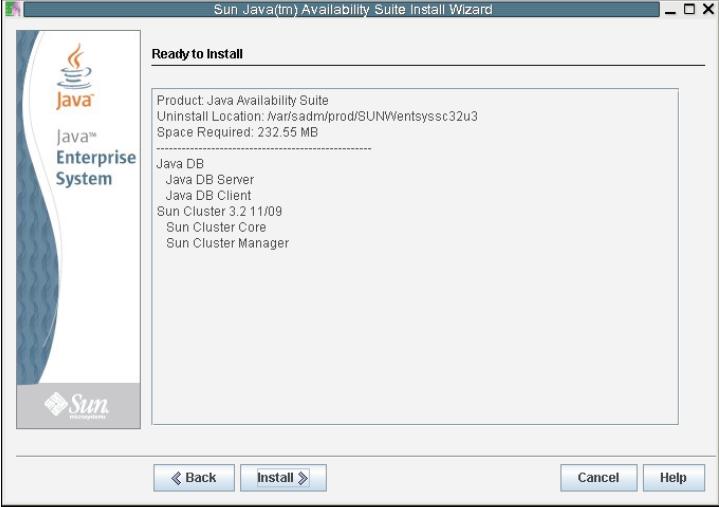Select the 'Sun Cluster Core' entry
Image resolution: width=719 pixels, height=507 pixels.
coord(216,227)
